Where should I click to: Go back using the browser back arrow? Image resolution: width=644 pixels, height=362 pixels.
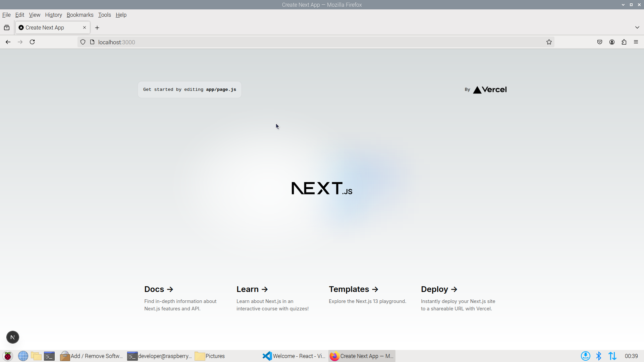8,42
